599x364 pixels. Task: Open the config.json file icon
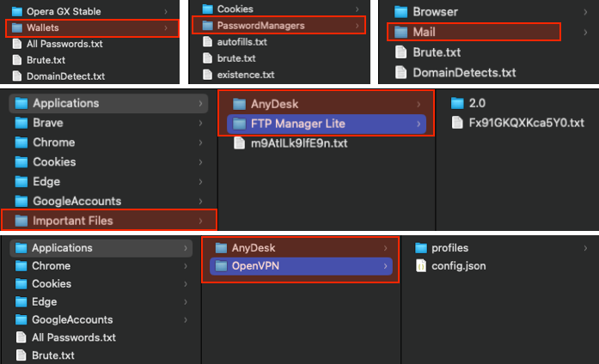tap(421, 266)
